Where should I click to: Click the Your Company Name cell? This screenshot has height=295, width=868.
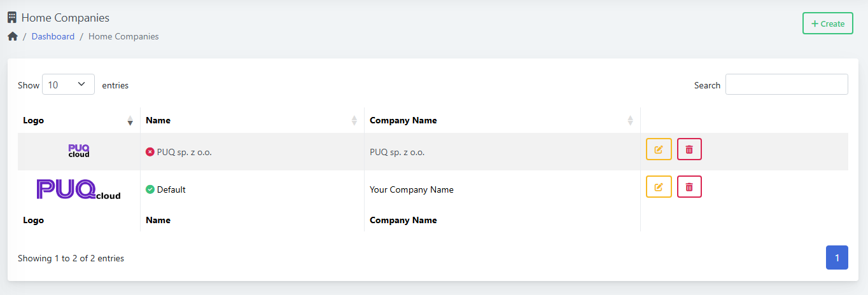click(x=412, y=189)
